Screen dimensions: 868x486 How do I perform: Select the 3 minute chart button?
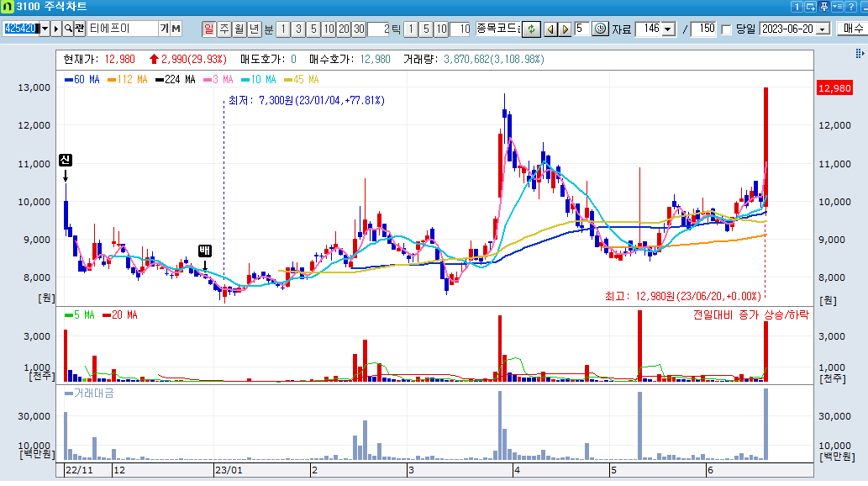[298, 29]
